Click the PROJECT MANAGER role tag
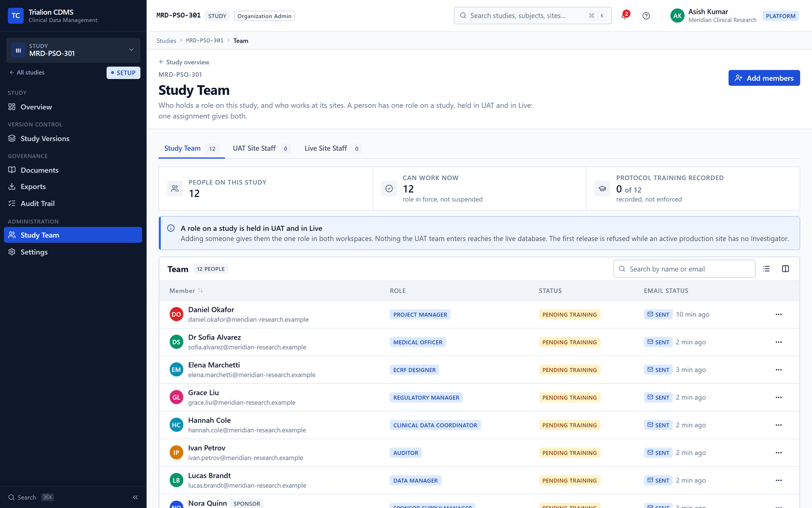This screenshot has height=508, width=812. point(420,315)
